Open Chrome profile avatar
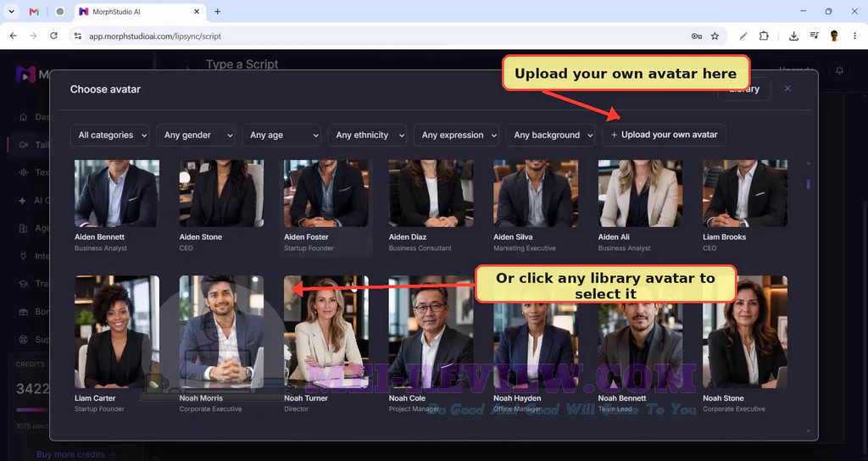Screen dimensions: 868x461 [x=834, y=36]
